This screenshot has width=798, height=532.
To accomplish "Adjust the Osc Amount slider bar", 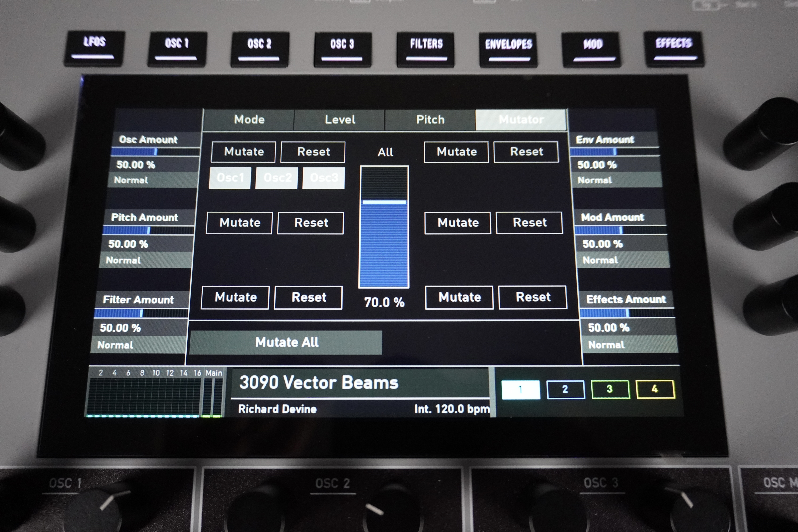I will point(155,152).
